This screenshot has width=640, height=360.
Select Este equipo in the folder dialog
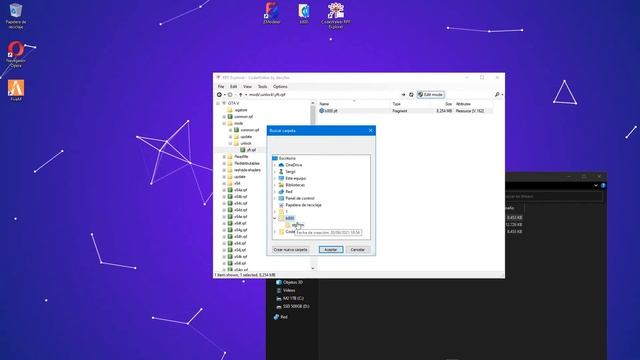point(296,178)
